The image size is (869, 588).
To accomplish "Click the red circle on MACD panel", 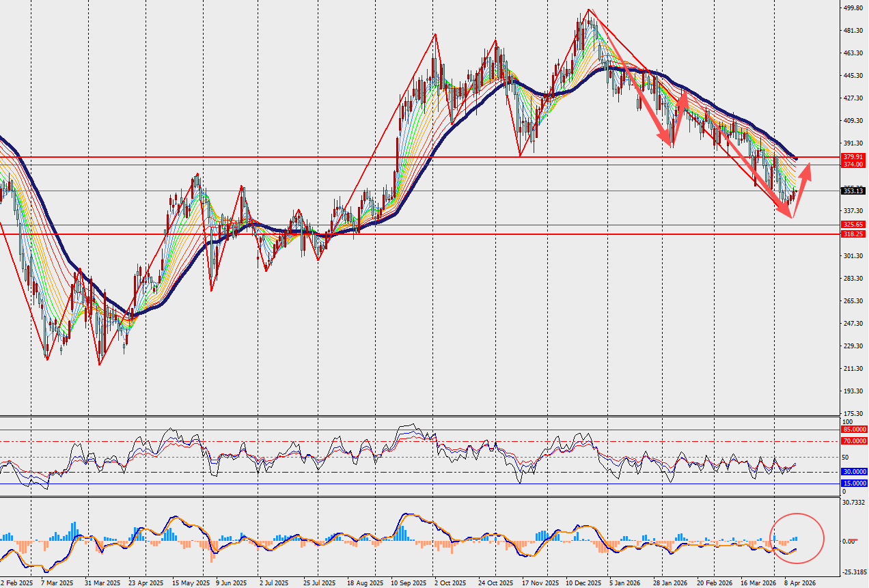I will tap(797, 537).
